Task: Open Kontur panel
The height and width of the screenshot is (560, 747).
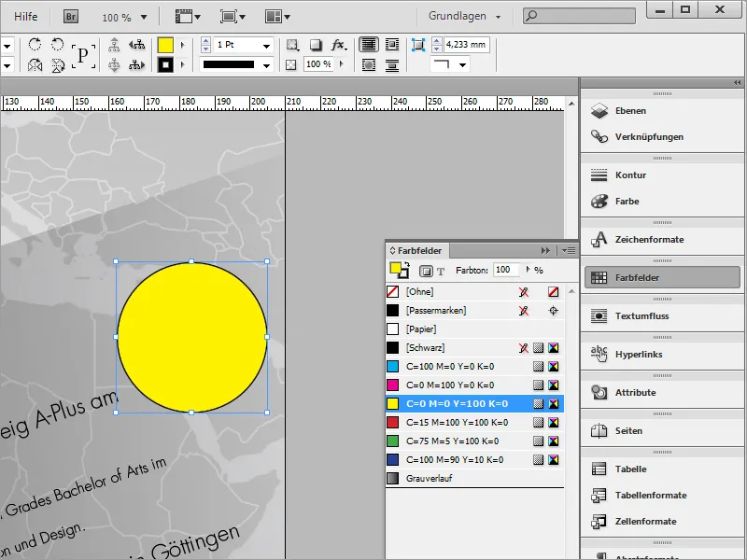Action: pyautogui.click(x=662, y=175)
